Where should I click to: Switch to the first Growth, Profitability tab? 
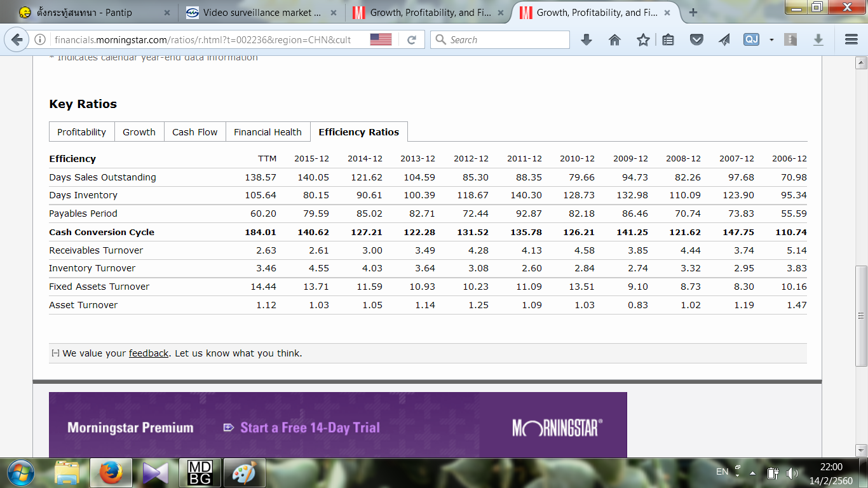pyautogui.click(x=429, y=13)
